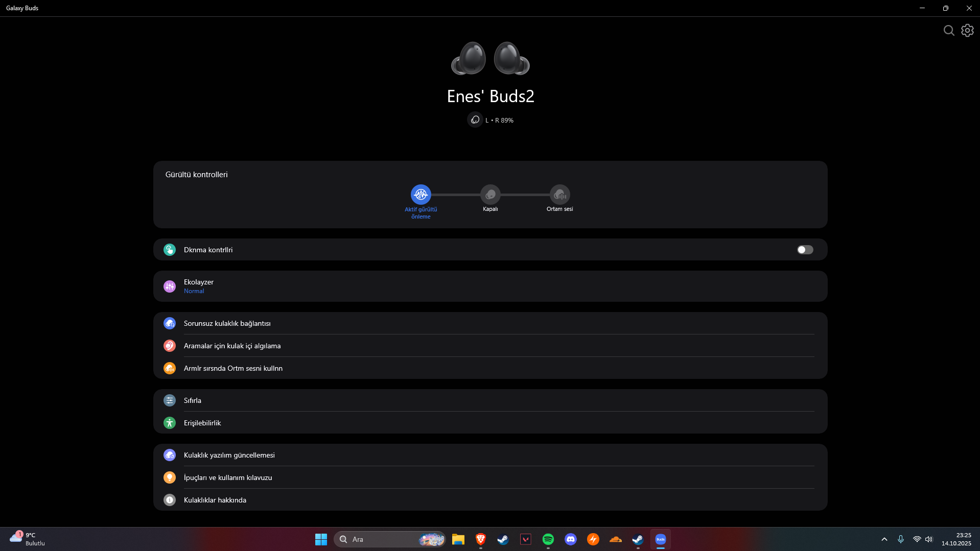Image resolution: width=980 pixels, height=551 pixels.
Task: Click the ambient sound during calls icon
Action: point(170,368)
